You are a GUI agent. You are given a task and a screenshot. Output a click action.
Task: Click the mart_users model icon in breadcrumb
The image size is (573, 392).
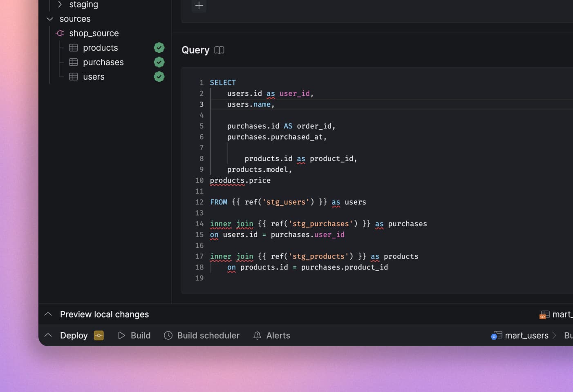coord(497,336)
